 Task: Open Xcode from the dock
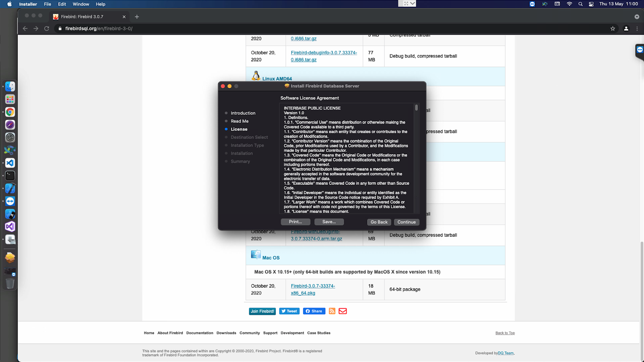(x=10, y=188)
